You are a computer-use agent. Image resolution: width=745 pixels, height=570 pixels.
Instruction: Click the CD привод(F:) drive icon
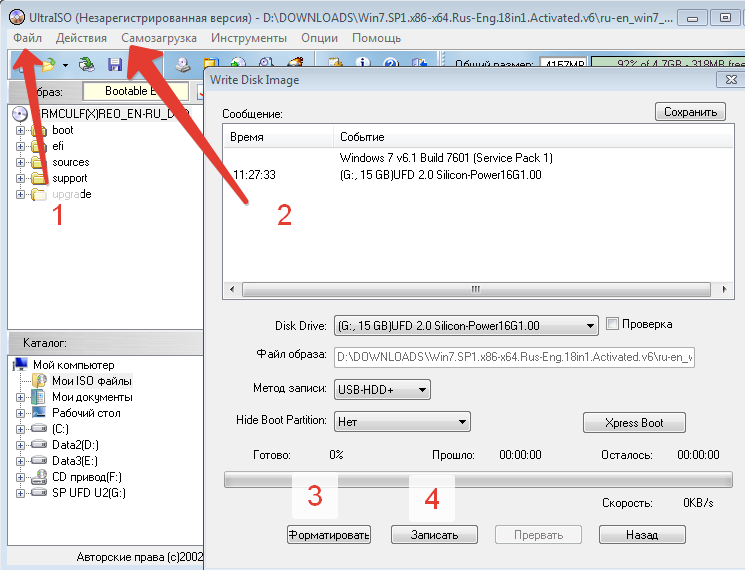[x=39, y=476]
